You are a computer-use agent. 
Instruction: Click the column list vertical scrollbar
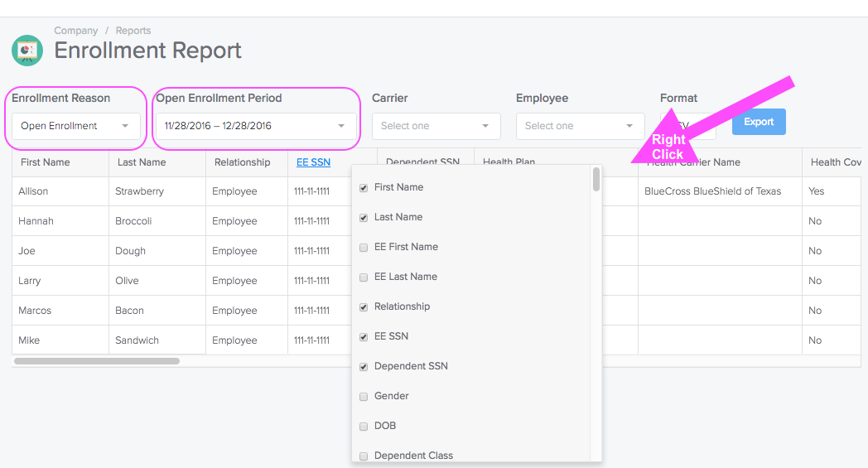(596, 180)
